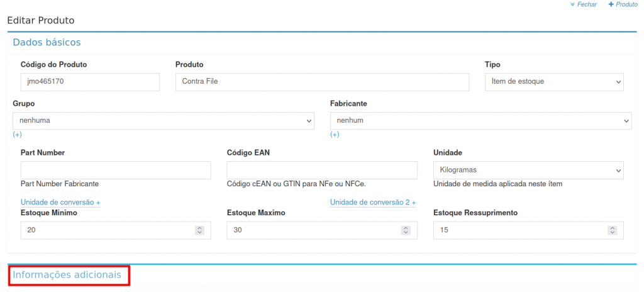Click the Código EAN input field
644x292 pixels.
[322, 171]
